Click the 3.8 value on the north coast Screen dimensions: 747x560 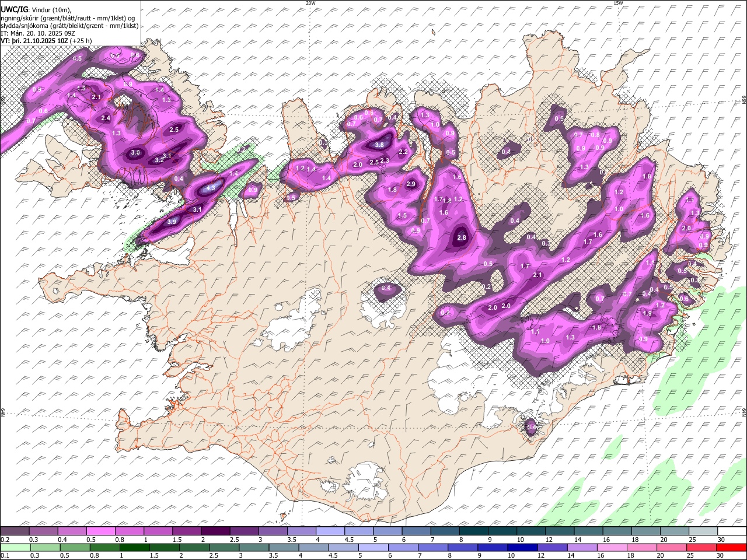(379, 145)
